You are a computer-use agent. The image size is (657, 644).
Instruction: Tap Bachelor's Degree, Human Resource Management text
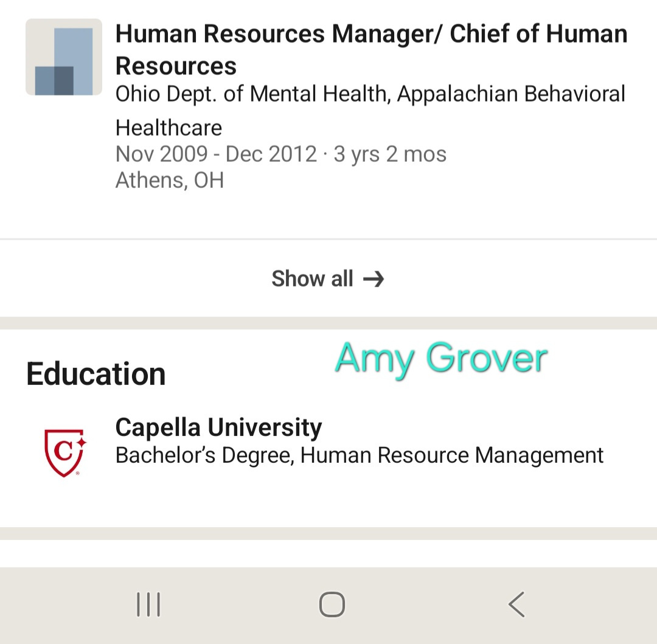click(360, 455)
